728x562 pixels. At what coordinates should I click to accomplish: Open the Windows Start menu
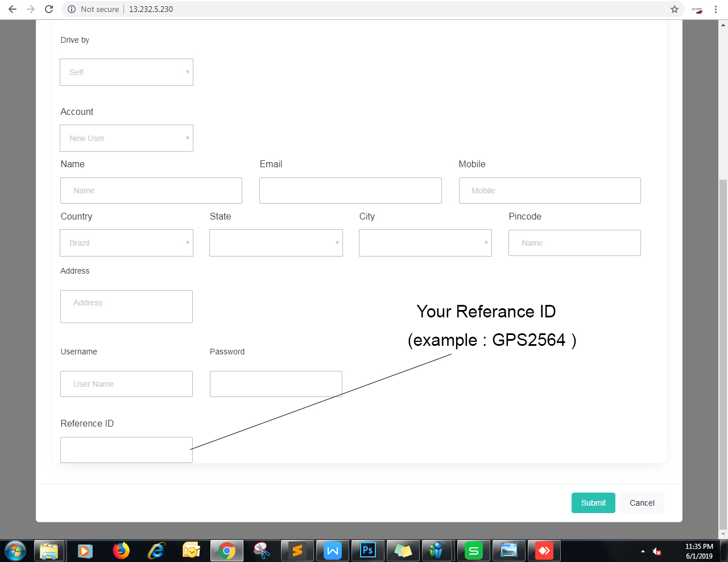click(x=15, y=551)
